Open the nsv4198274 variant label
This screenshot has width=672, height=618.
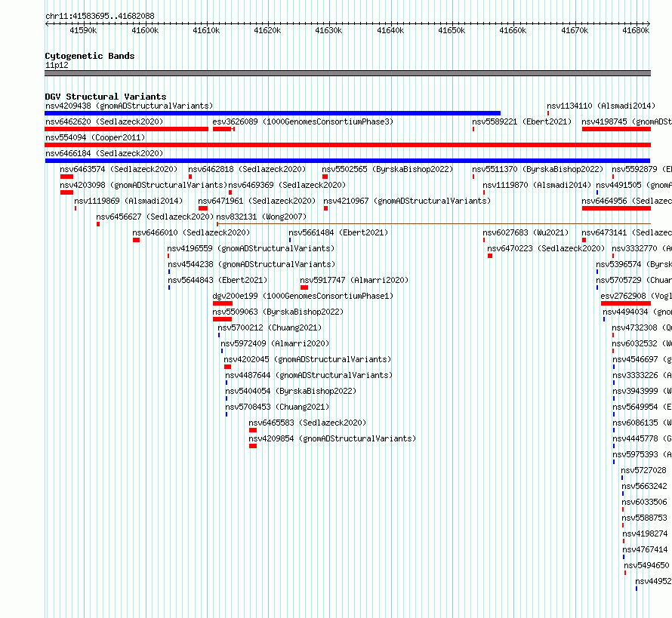pos(646,533)
